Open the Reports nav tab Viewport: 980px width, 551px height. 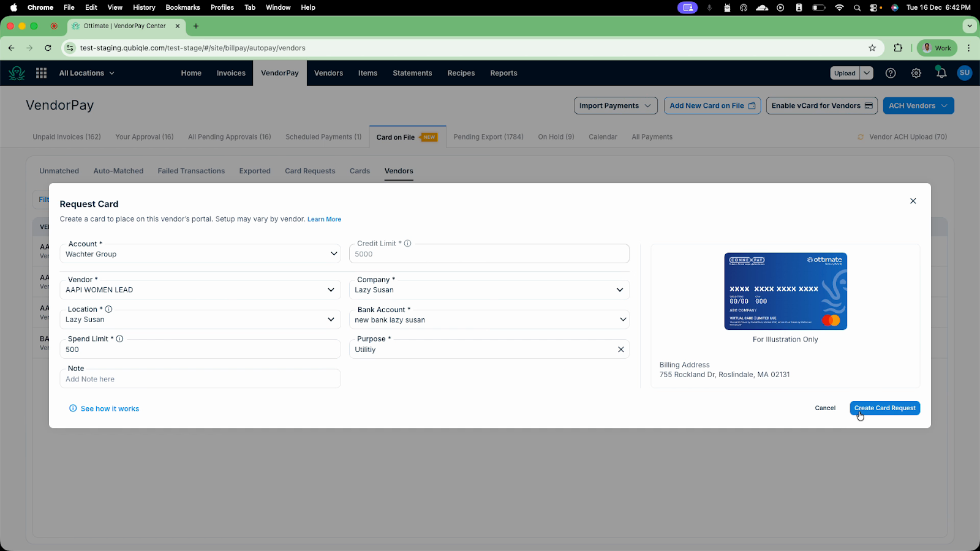pyautogui.click(x=503, y=73)
